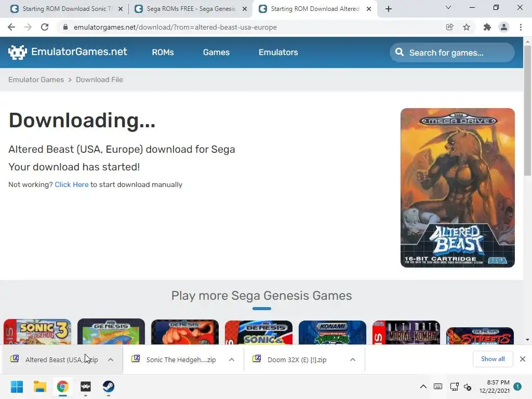
Task: Bookmark this page with the star
Action: [x=467, y=27]
